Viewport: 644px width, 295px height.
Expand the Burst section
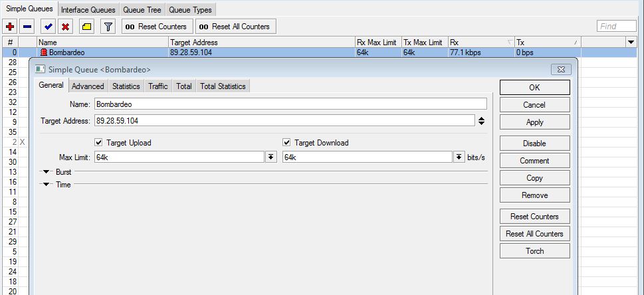(x=46, y=171)
